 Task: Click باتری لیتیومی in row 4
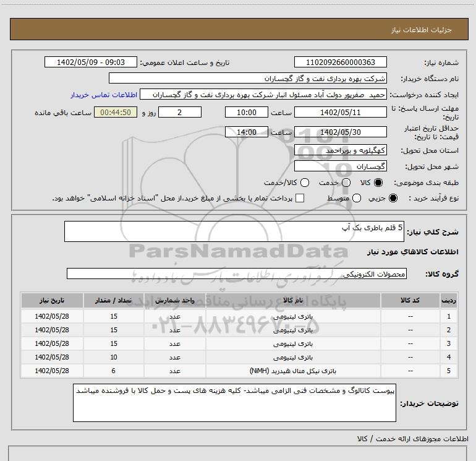click(293, 358)
